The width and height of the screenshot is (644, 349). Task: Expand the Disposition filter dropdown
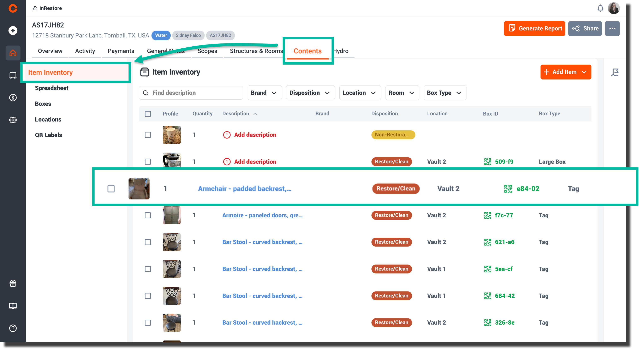coord(310,93)
